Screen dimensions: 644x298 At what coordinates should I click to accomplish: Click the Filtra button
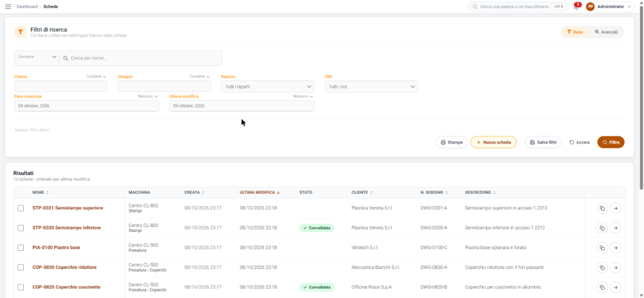[611, 143]
